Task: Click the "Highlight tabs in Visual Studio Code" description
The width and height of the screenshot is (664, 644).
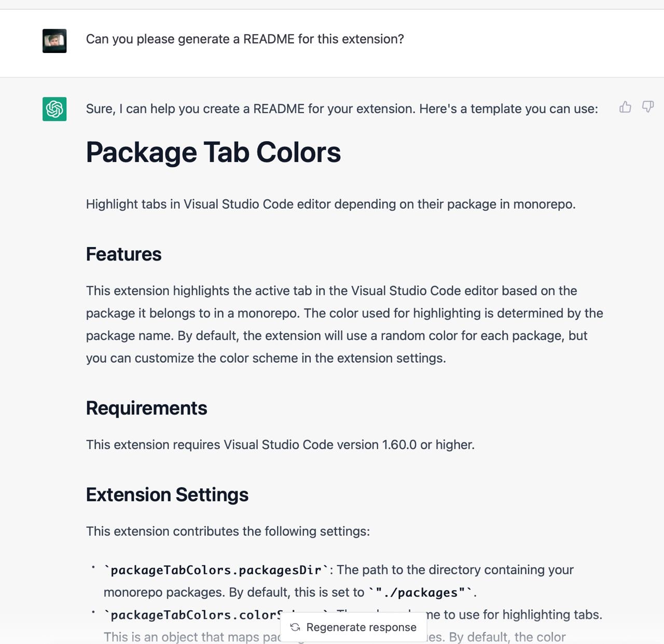Action: coord(330,204)
